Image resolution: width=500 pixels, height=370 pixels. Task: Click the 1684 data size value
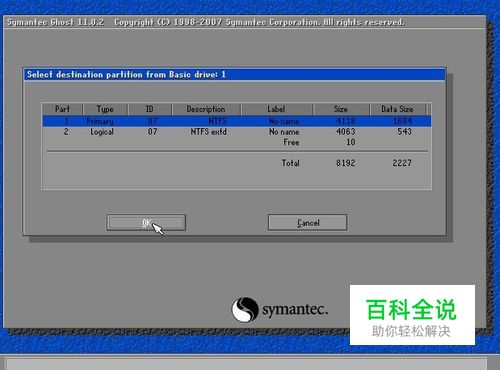point(402,121)
